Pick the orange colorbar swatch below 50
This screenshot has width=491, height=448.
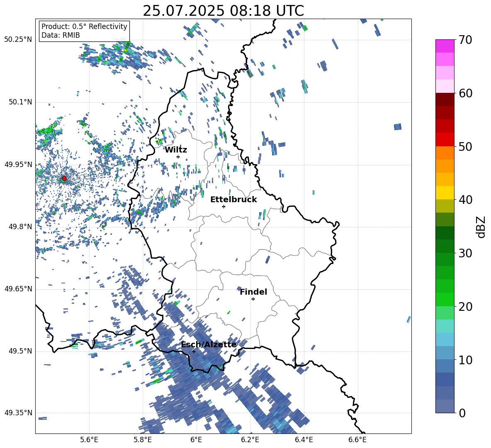coord(445,153)
